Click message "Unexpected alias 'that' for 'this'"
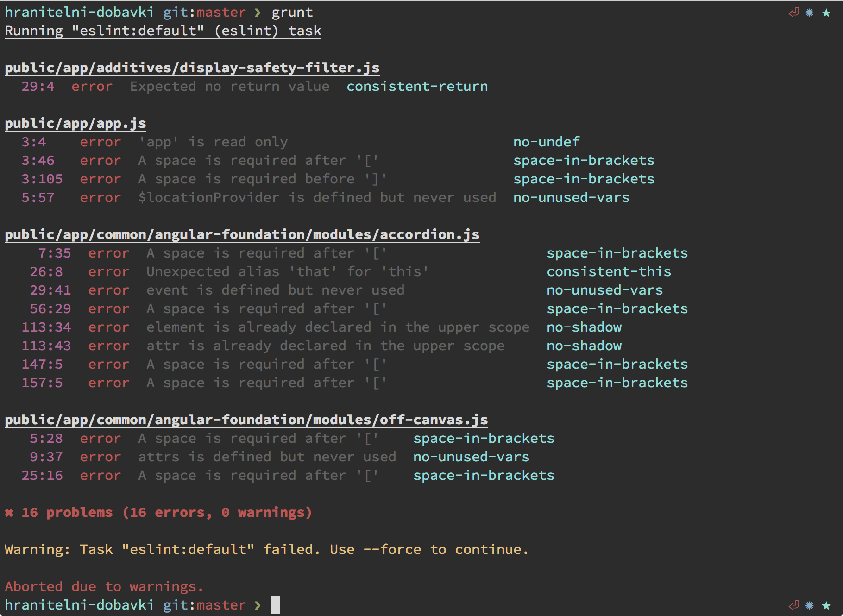This screenshot has height=616, width=843. (288, 272)
